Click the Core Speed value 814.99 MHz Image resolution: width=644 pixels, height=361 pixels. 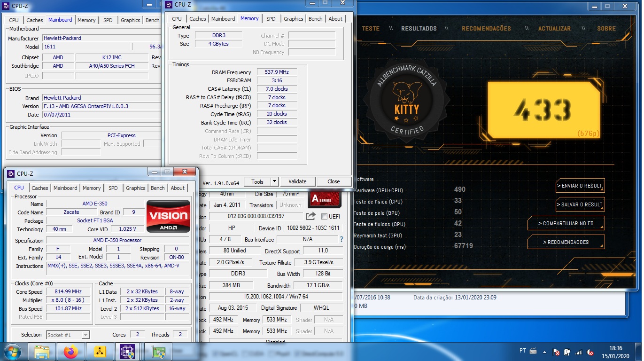68,291
